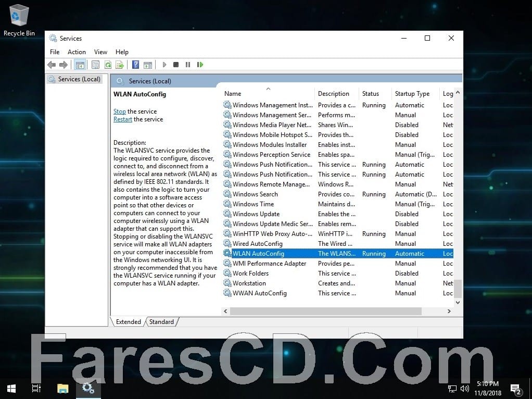Open Task View from the taskbar
Viewport: 532px width, 399px height.
pos(36,388)
